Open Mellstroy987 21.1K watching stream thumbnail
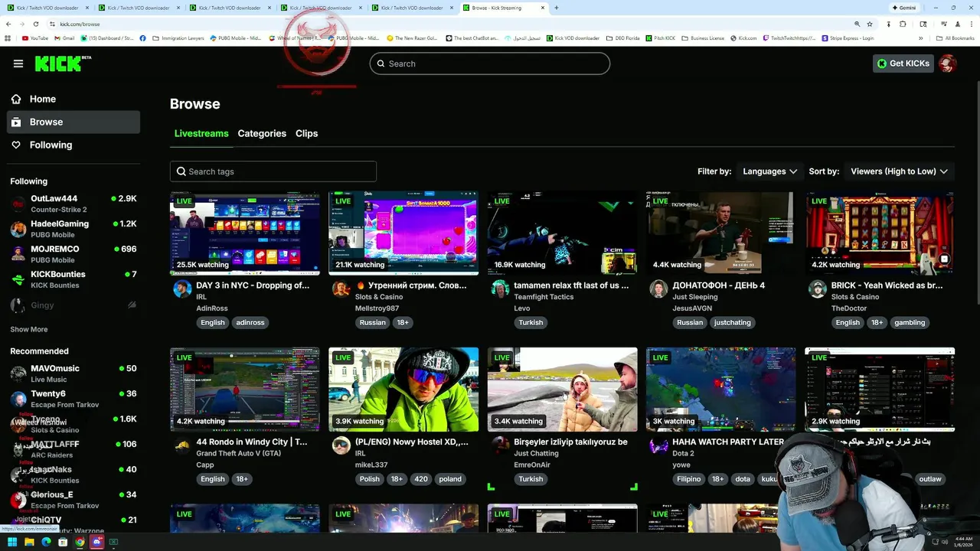 (x=403, y=233)
